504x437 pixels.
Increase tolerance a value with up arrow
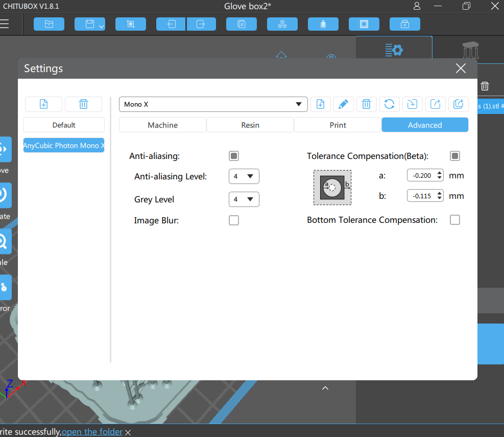click(x=439, y=173)
